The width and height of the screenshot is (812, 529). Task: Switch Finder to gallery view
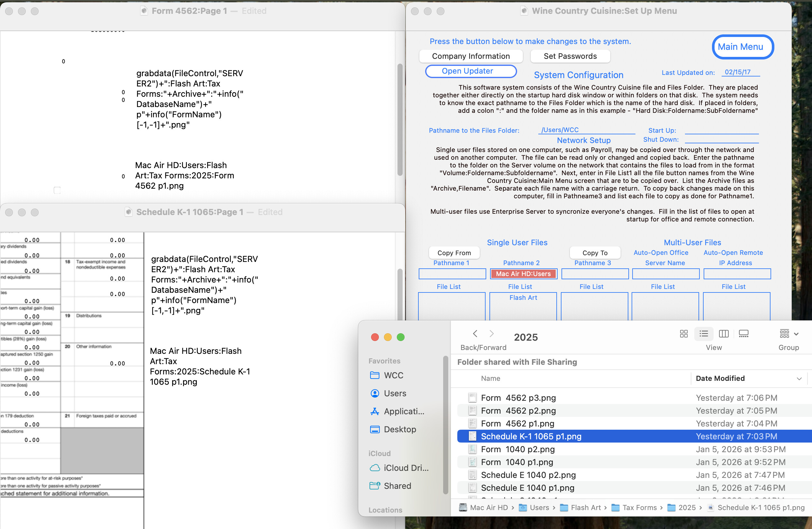pyautogui.click(x=743, y=334)
